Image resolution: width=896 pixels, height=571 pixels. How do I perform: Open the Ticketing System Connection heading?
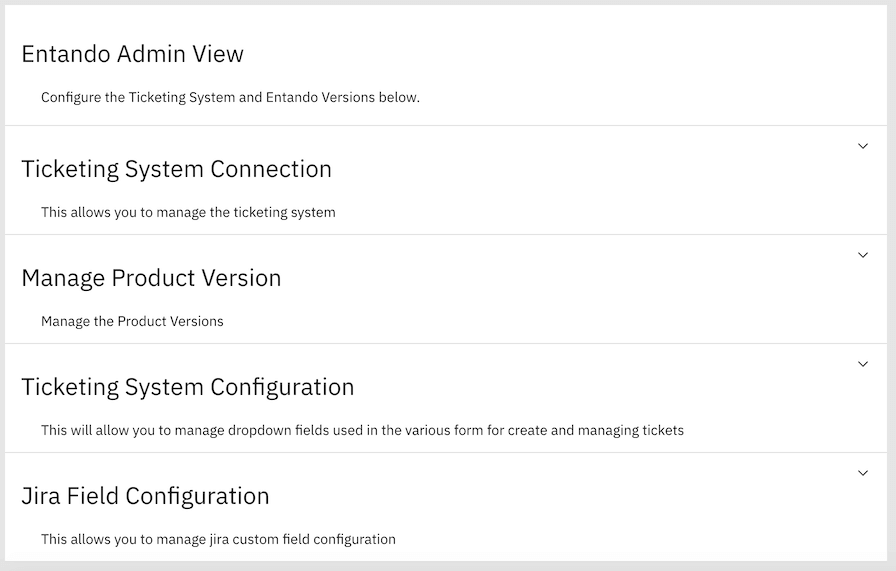(x=177, y=169)
